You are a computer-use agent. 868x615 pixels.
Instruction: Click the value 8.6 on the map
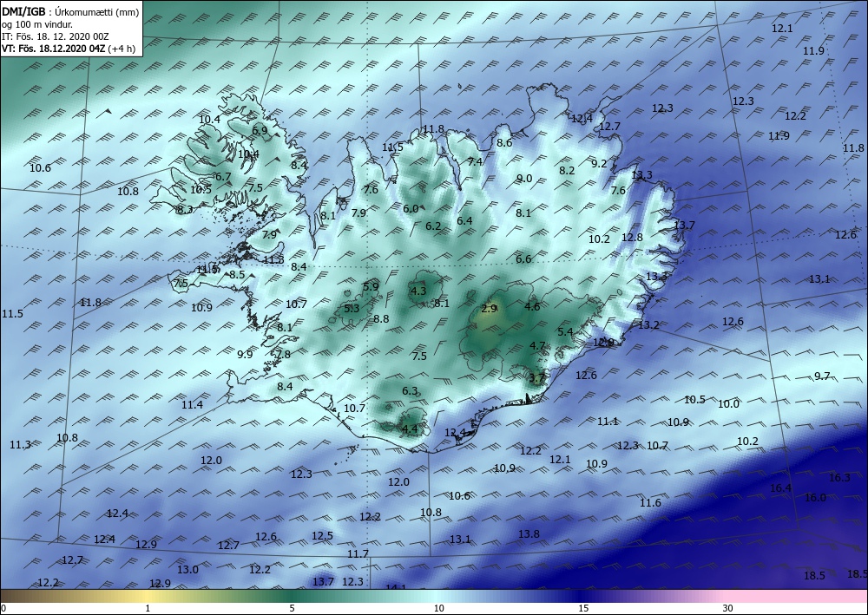[504, 142]
